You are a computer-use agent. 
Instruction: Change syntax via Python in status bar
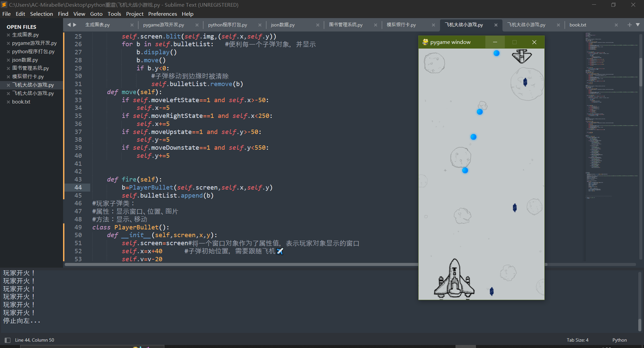point(619,340)
